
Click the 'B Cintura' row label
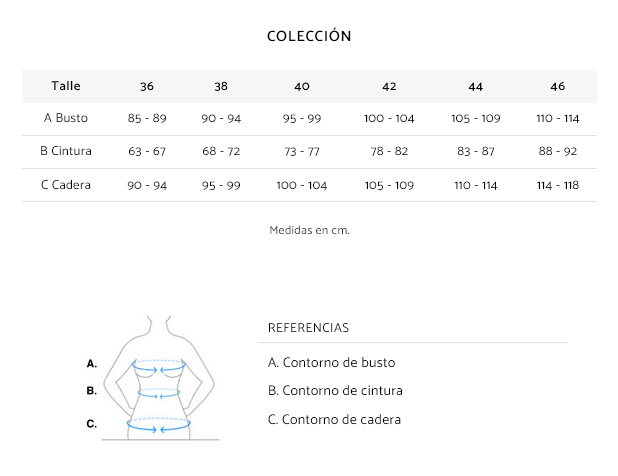click(66, 151)
